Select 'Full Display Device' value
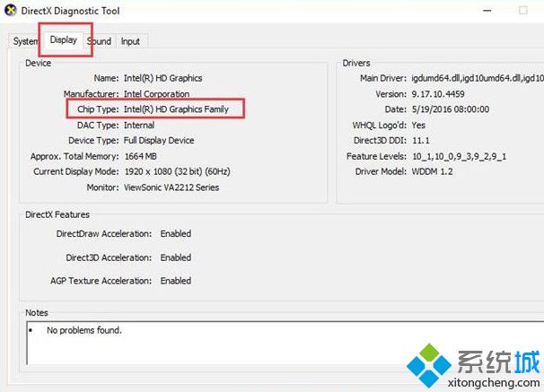Screen dimensions: 544x392 (x=159, y=140)
